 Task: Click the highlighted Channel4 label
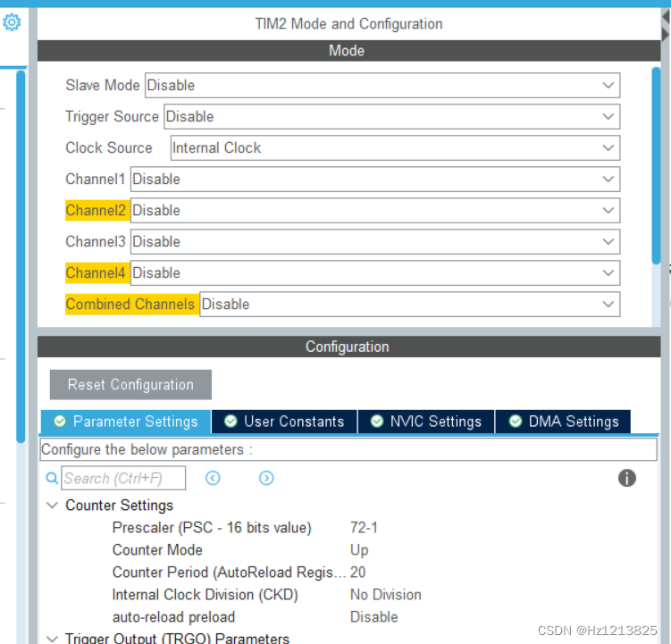97,273
